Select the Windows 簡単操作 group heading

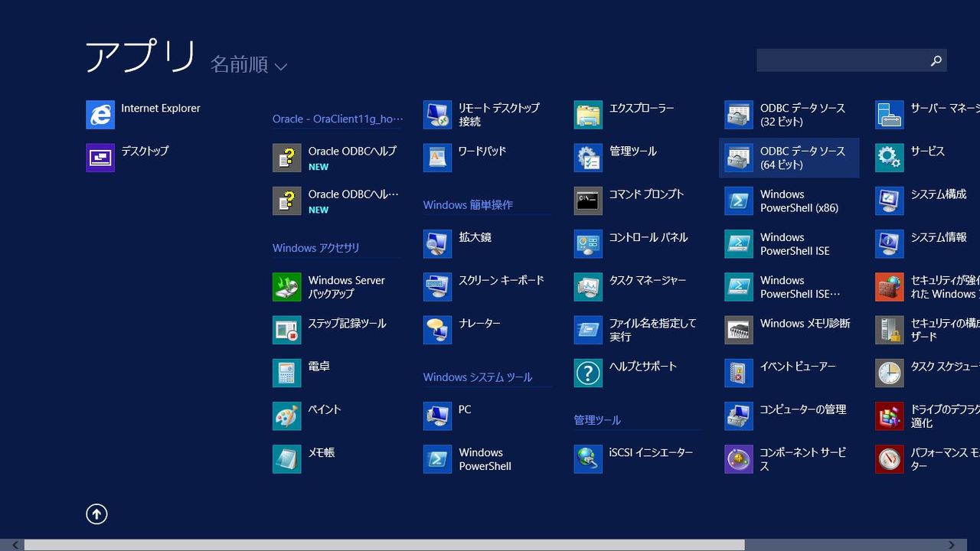(x=468, y=205)
